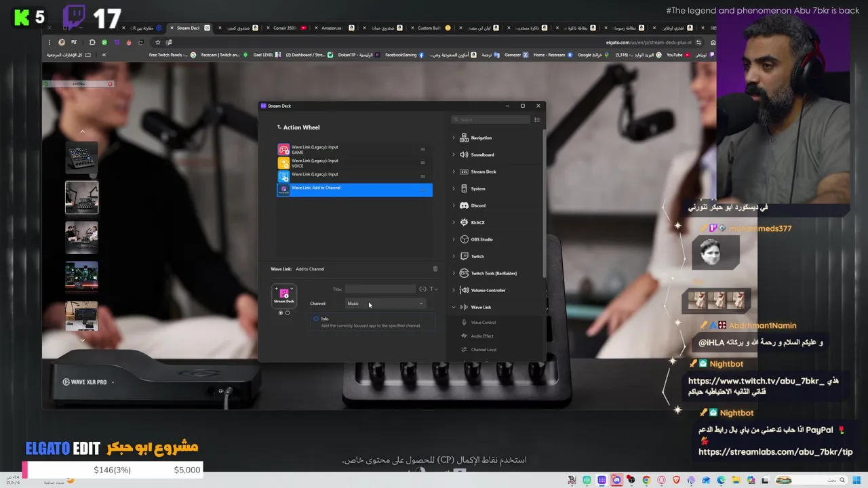
Task: Collapse the Wave Link category
Action: (x=454, y=307)
